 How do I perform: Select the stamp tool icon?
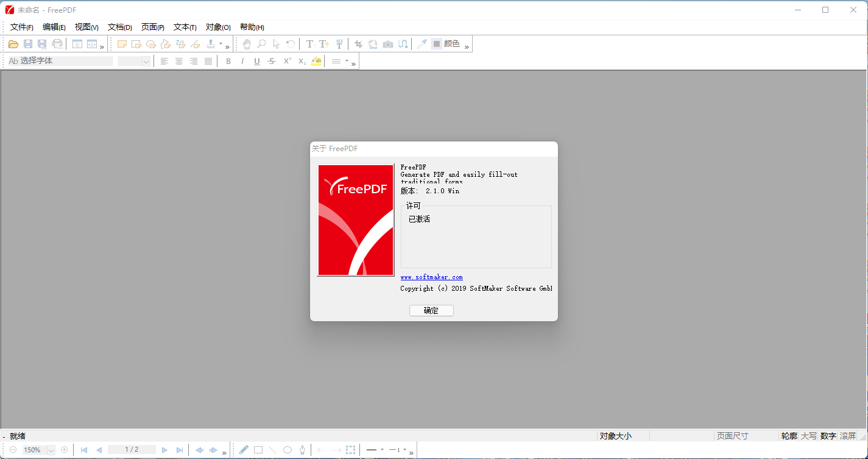click(210, 44)
